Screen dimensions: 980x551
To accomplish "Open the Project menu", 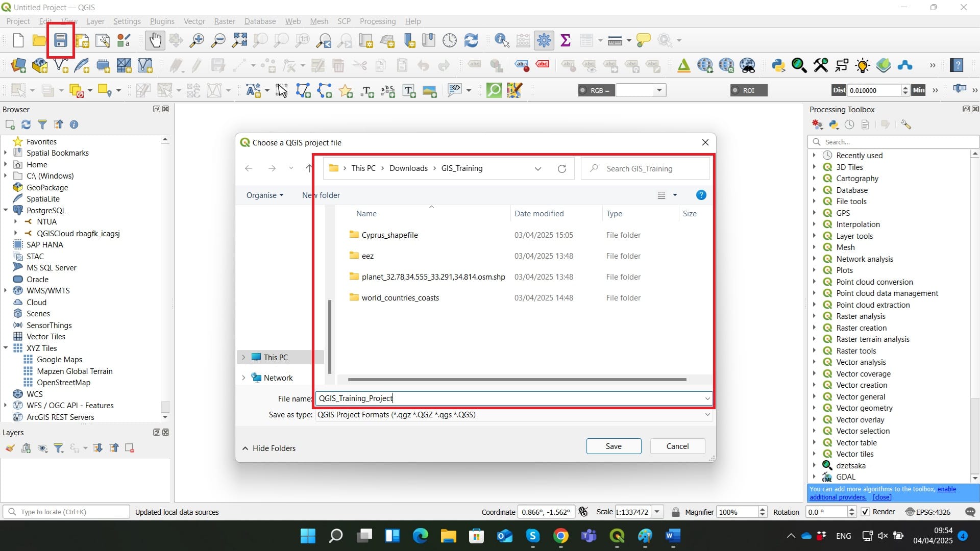I will (x=18, y=21).
